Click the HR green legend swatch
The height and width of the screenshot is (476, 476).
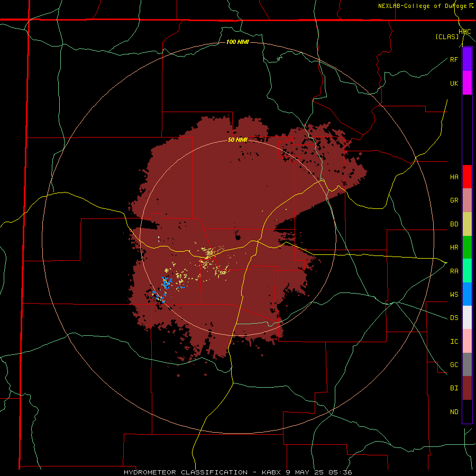(x=467, y=248)
